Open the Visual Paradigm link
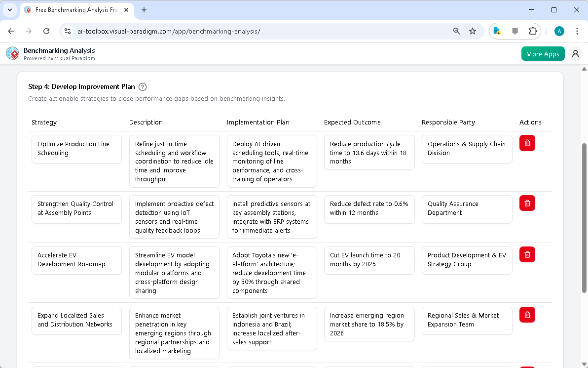The image size is (588, 368). (74, 58)
